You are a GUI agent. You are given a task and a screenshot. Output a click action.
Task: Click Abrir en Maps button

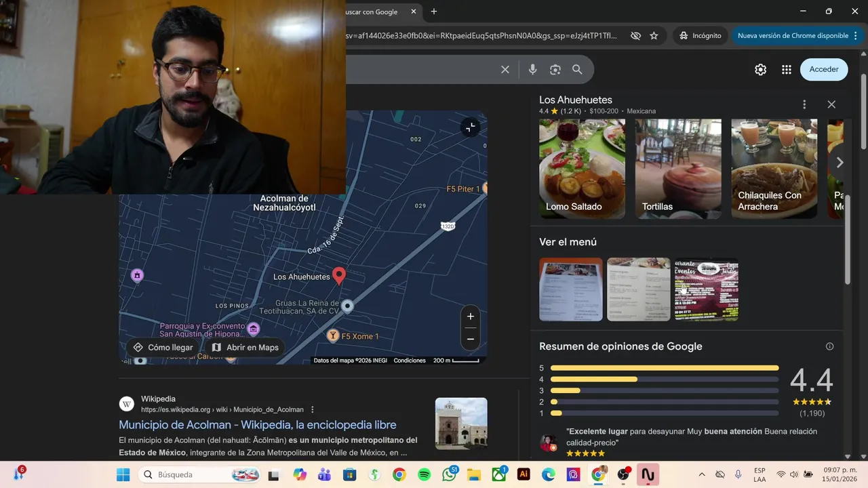[245, 347]
